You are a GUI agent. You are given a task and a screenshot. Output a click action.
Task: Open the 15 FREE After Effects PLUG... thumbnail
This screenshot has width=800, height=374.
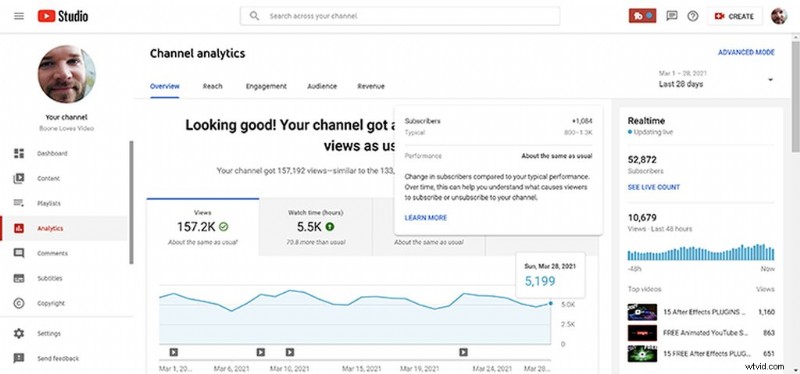coord(642,354)
